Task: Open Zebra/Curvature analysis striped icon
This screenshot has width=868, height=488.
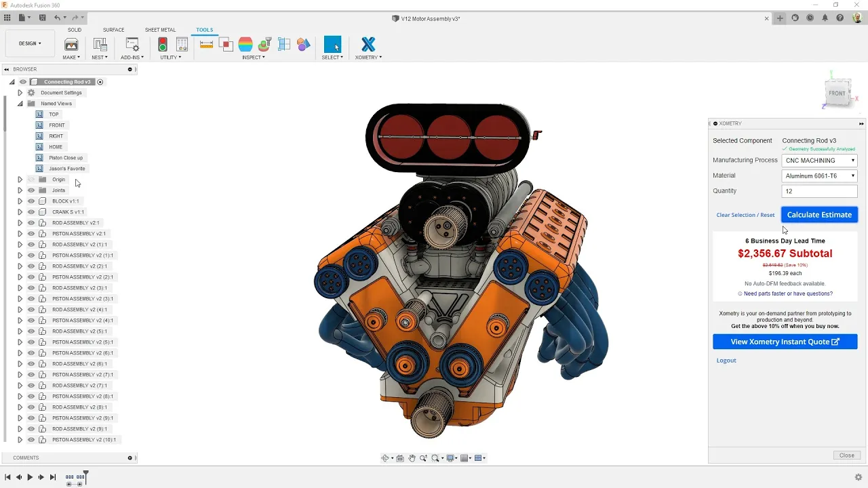Action: [245, 45]
